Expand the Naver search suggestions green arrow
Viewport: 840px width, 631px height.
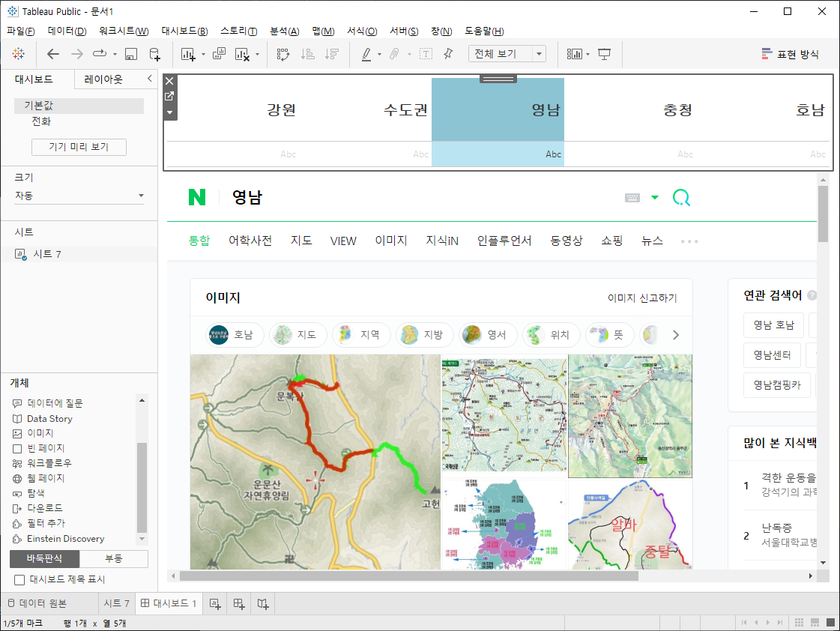[x=655, y=198]
